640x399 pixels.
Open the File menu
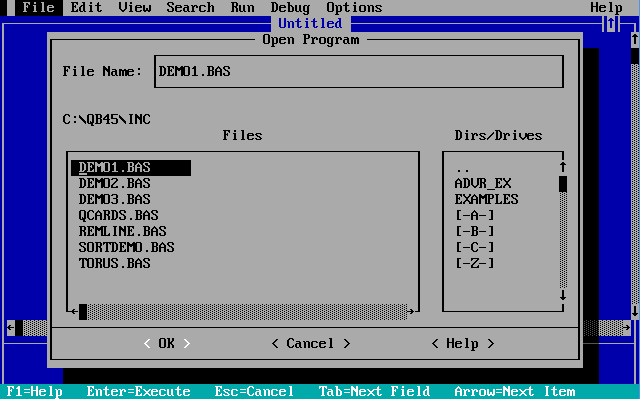pos(38,7)
